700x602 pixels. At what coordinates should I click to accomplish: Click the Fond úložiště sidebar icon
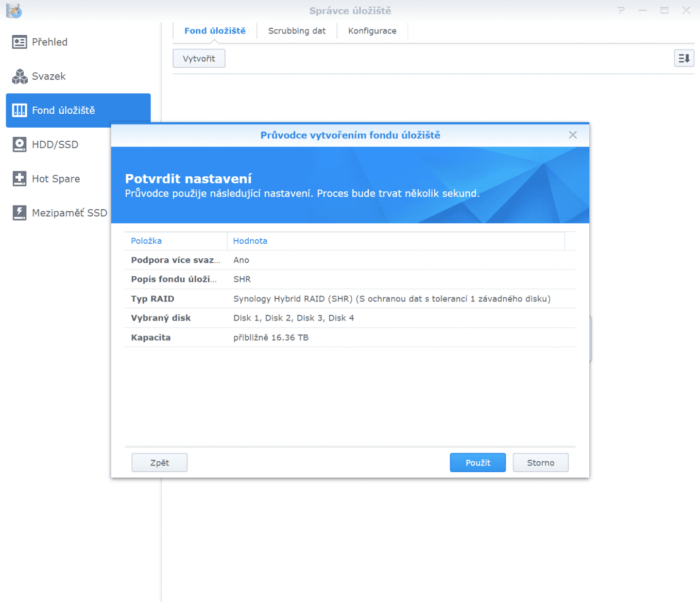20,110
